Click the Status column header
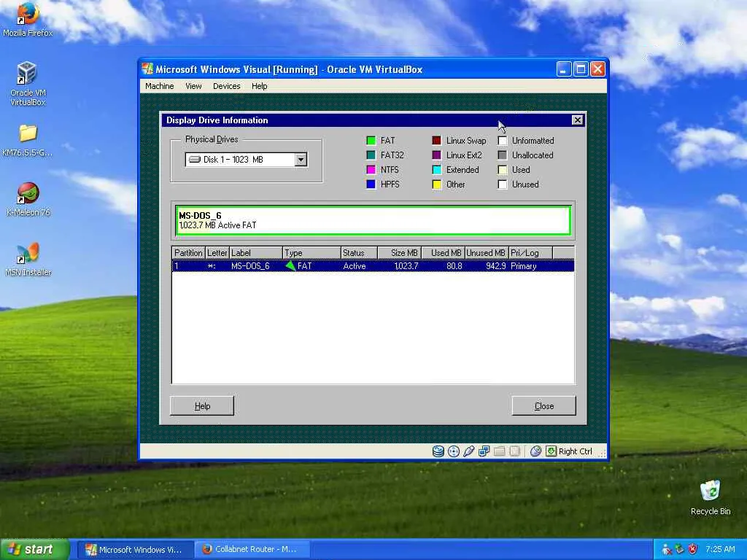 click(359, 253)
